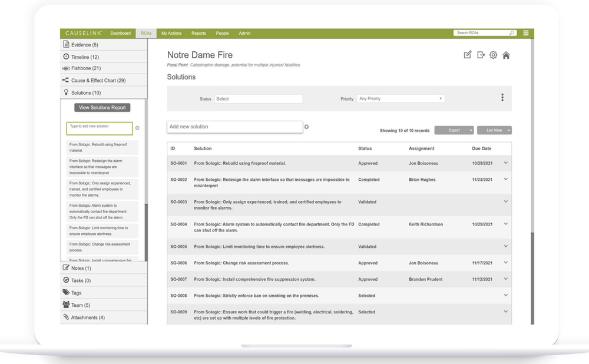Sort by the Due Date column header
Viewport: 589px width, 364px height.
pyautogui.click(x=482, y=148)
